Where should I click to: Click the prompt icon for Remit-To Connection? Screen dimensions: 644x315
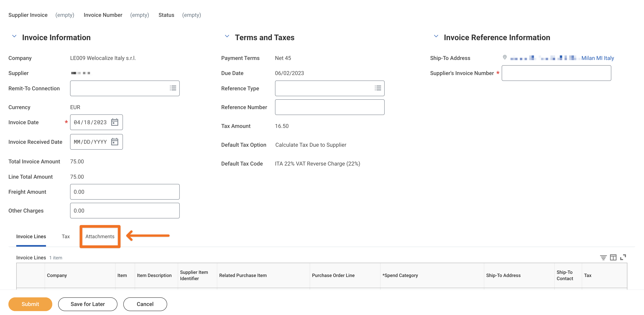coord(173,88)
